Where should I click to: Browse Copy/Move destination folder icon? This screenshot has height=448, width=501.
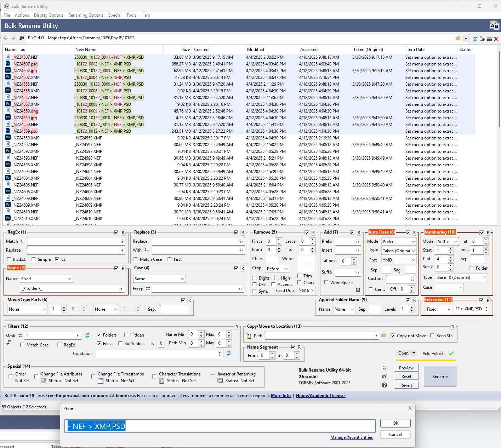(383, 335)
